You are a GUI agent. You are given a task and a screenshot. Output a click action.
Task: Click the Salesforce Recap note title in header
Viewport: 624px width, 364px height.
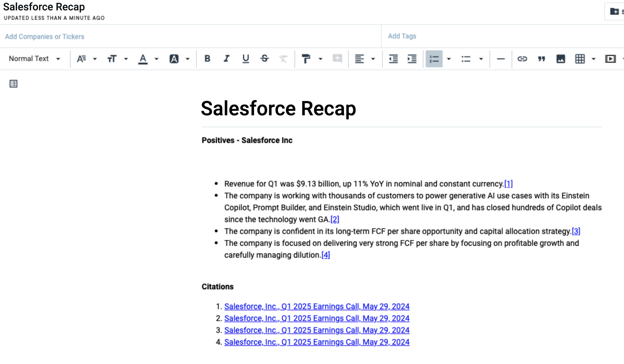(44, 7)
